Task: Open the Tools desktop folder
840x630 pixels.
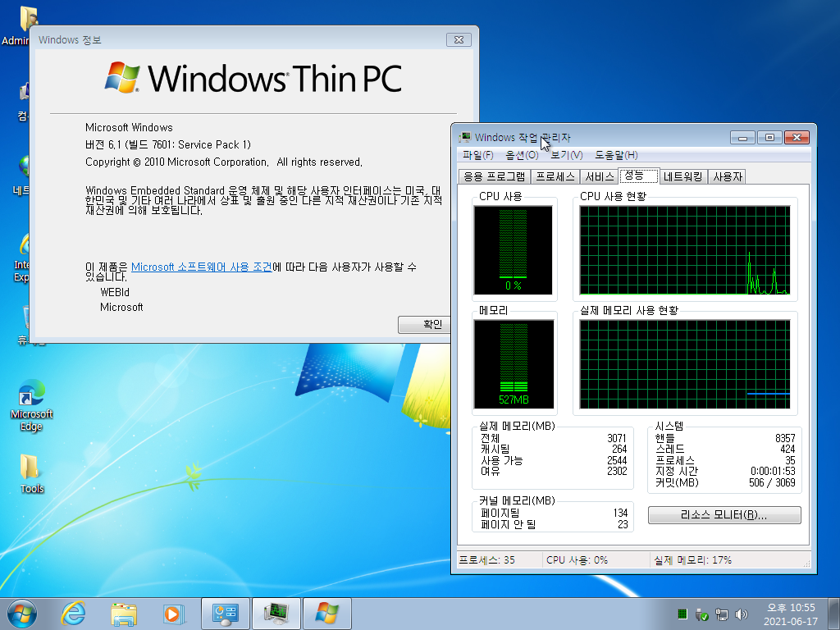Action: (32, 473)
